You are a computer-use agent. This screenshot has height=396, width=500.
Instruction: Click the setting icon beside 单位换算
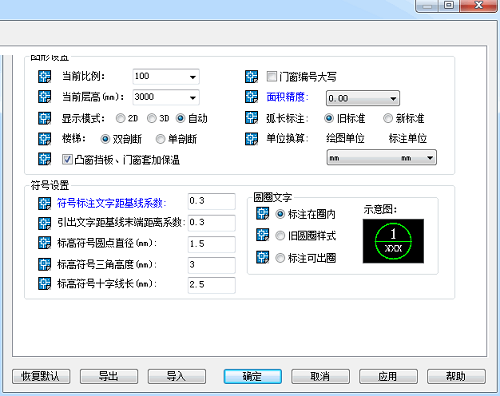(251, 139)
